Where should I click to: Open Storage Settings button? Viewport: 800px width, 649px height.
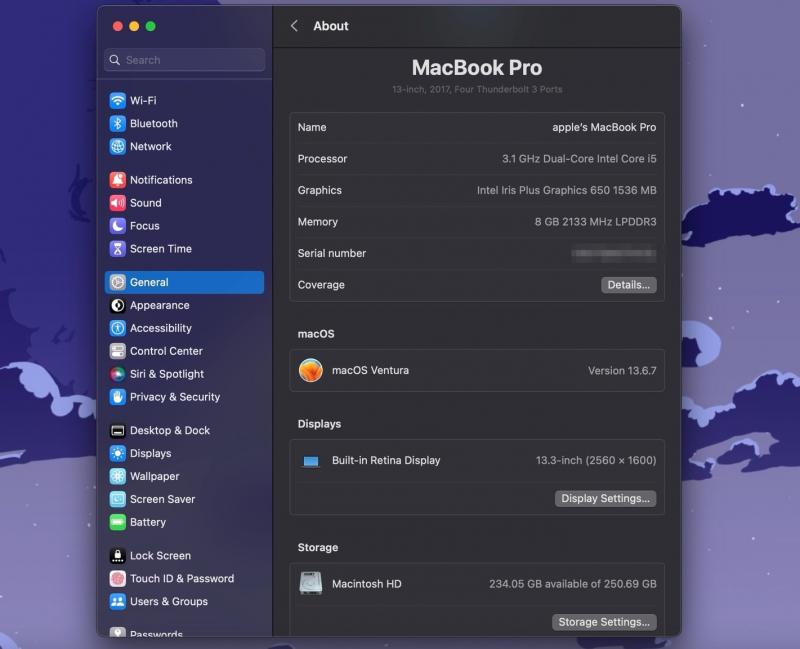604,622
